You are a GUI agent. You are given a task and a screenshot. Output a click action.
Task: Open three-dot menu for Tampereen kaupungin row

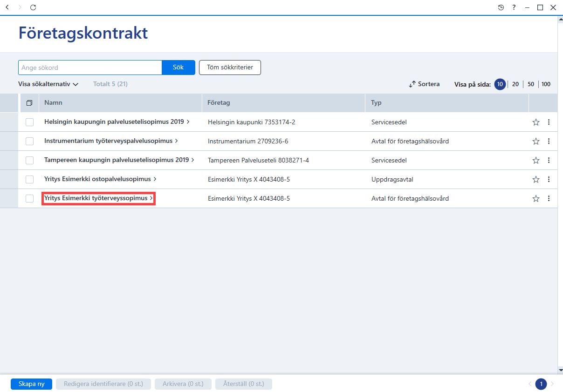549,160
